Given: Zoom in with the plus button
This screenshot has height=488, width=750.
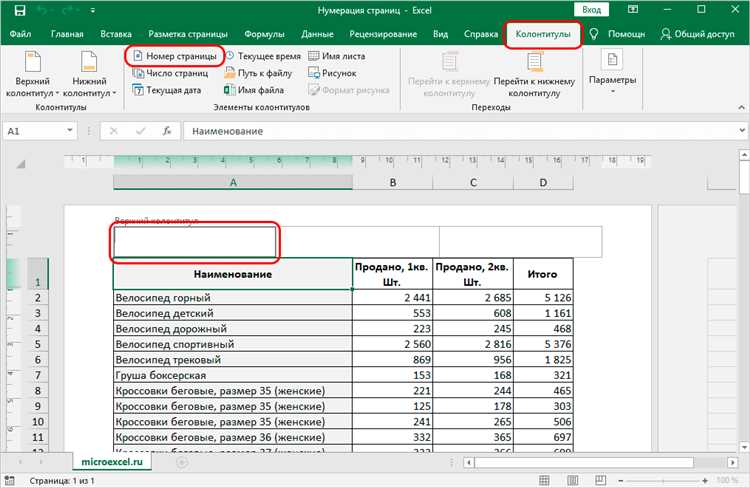Looking at the screenshot, I should point(705,480).
